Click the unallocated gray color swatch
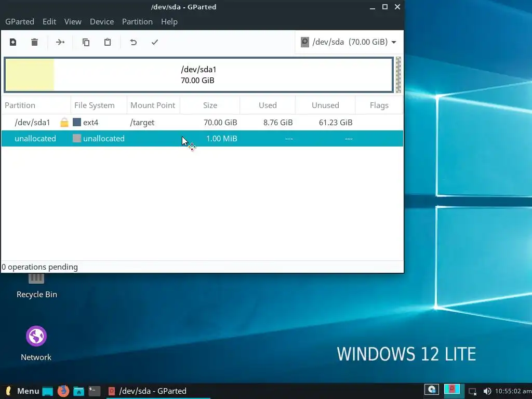 [77, 138]
